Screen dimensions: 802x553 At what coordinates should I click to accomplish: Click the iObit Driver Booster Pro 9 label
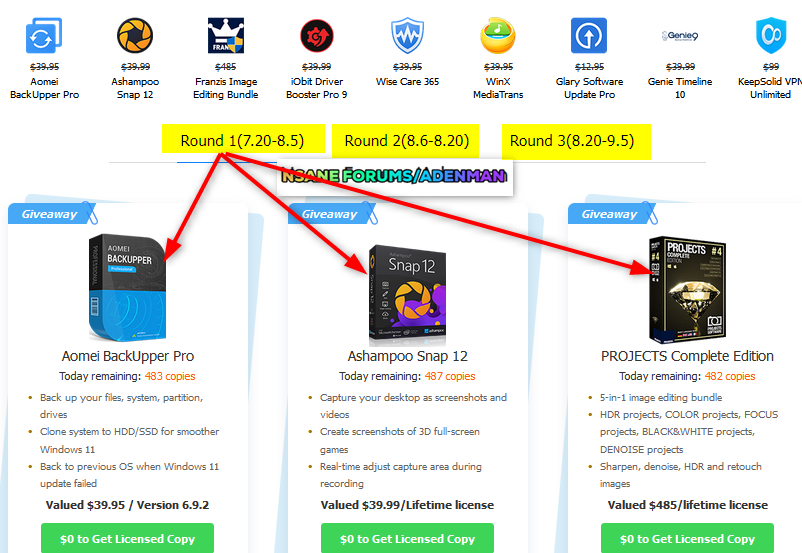pos(317,88)
